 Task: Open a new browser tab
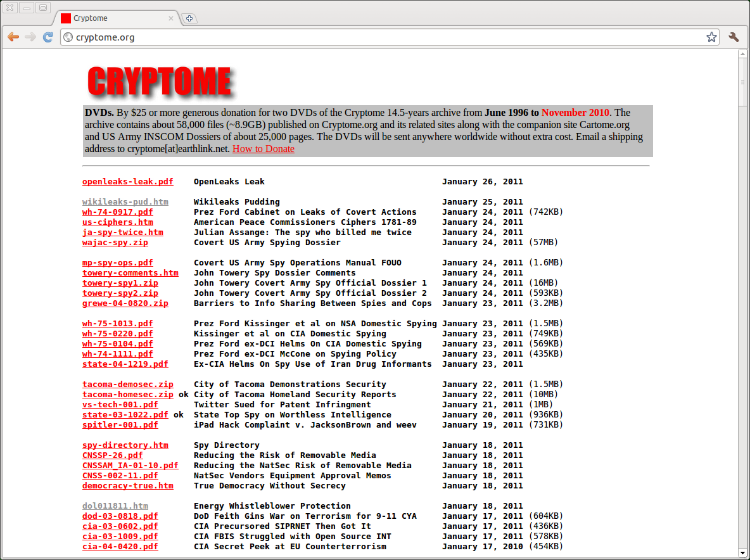(x=189, y=18)
